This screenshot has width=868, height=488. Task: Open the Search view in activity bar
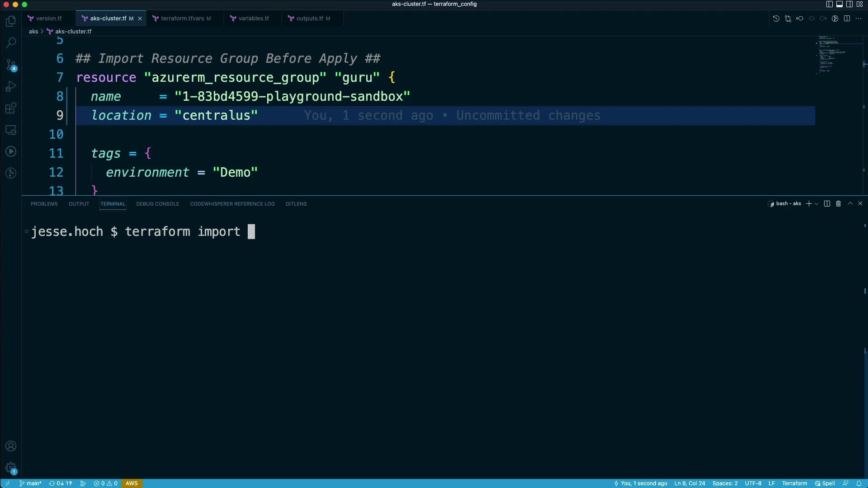click(x=11, y=43)
